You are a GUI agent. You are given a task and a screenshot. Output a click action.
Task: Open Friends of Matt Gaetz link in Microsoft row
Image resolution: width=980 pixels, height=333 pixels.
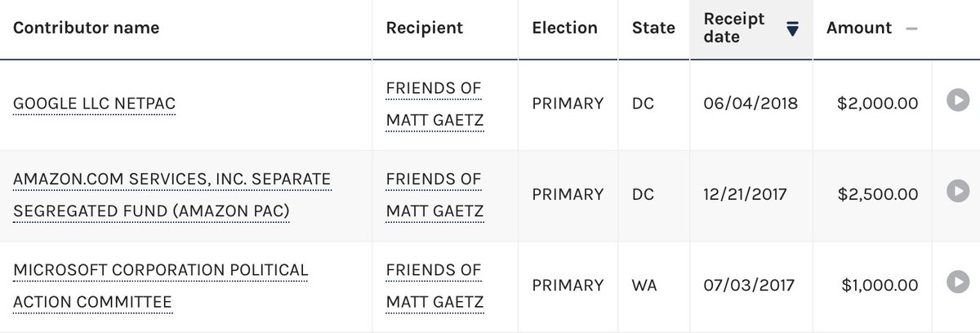click(x=434, y=286)
